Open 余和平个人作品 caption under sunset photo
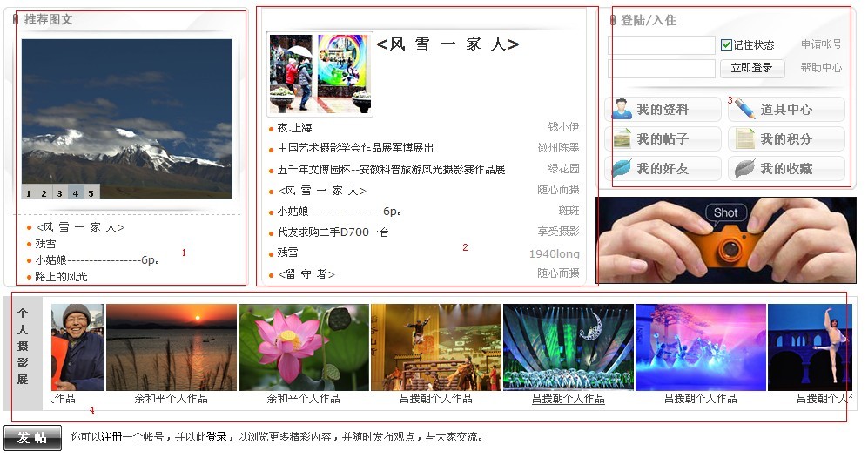This screenshot has width=868, height=458. 171,399
